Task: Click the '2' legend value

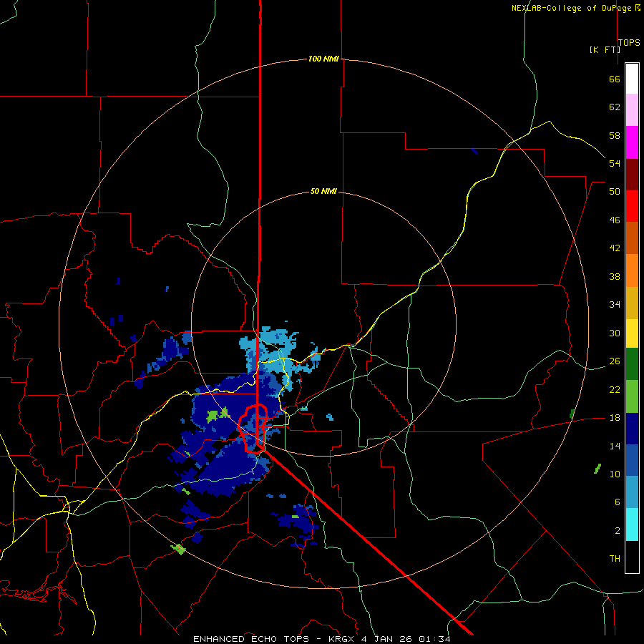Action: (x=617, y=531)
